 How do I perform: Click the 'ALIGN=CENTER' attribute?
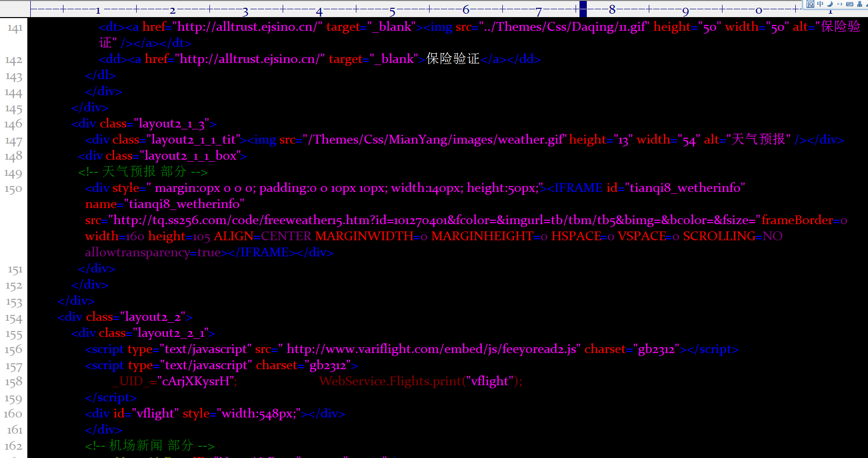pyautogui.click(x=263, y=236)
